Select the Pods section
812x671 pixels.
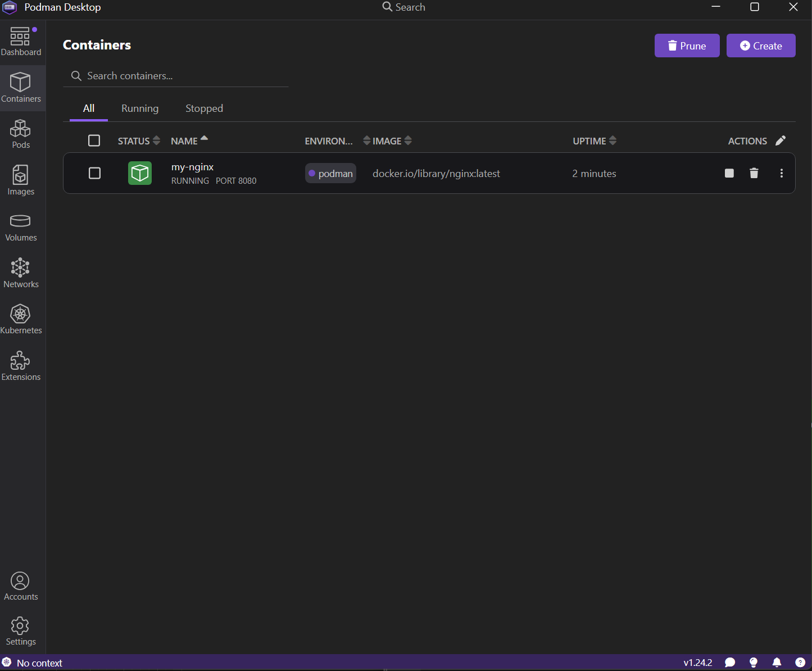tap(21, 134)
